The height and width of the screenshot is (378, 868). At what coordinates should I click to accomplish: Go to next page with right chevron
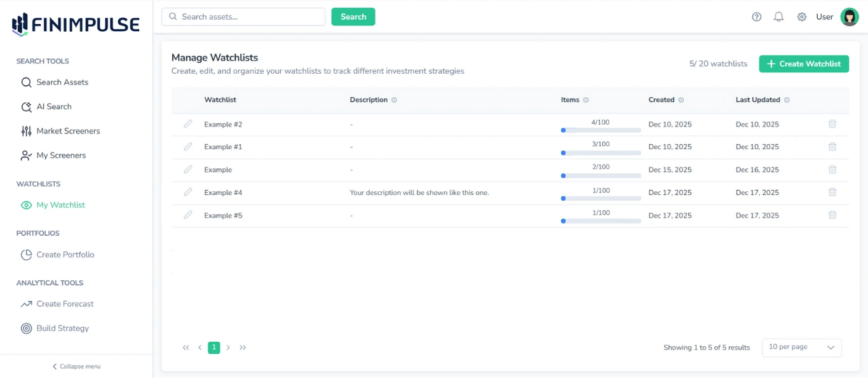[x=228, y=348]
